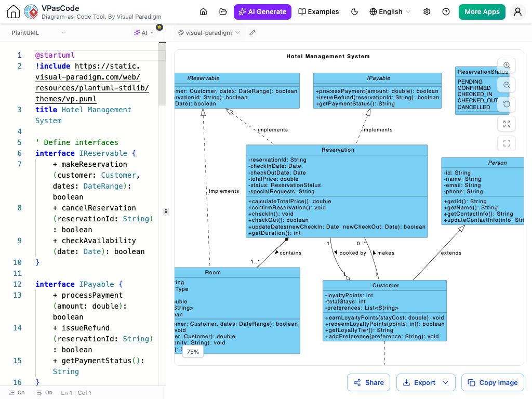Reset the diagram zoom with rotate icon
532x399 pixels.
pos(507,104)
